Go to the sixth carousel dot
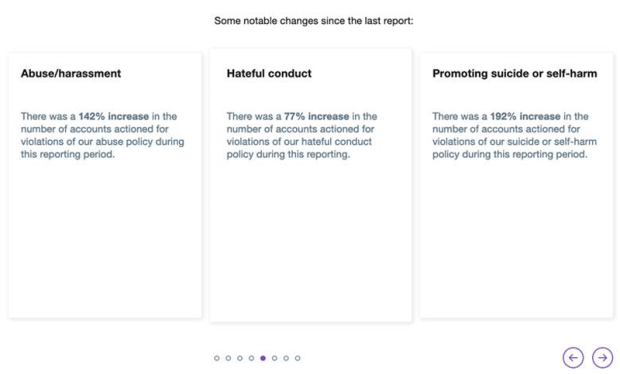 pyautogui.click(x=274, y=358)
